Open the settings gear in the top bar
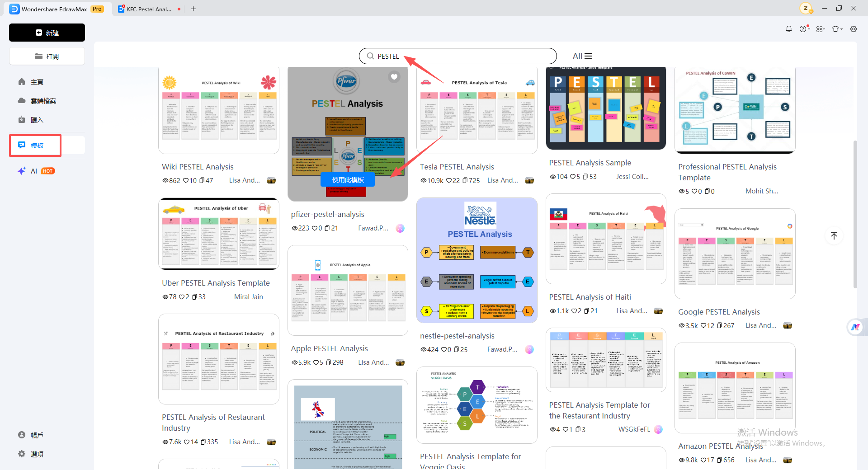 (x=854, y=29)
